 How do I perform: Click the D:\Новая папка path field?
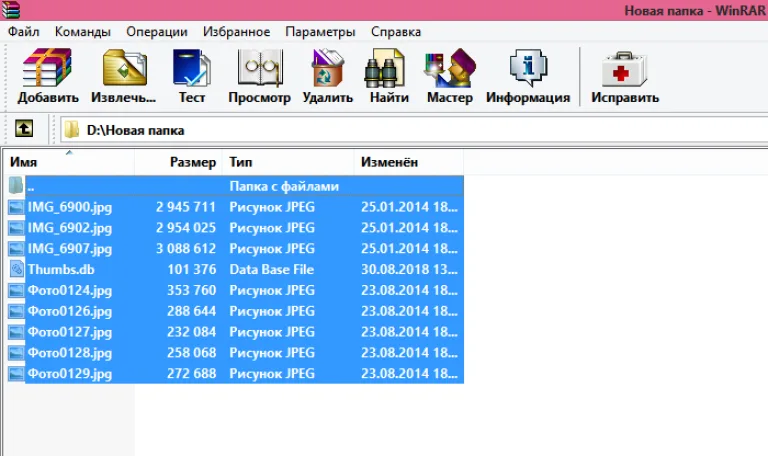(414, 130)
